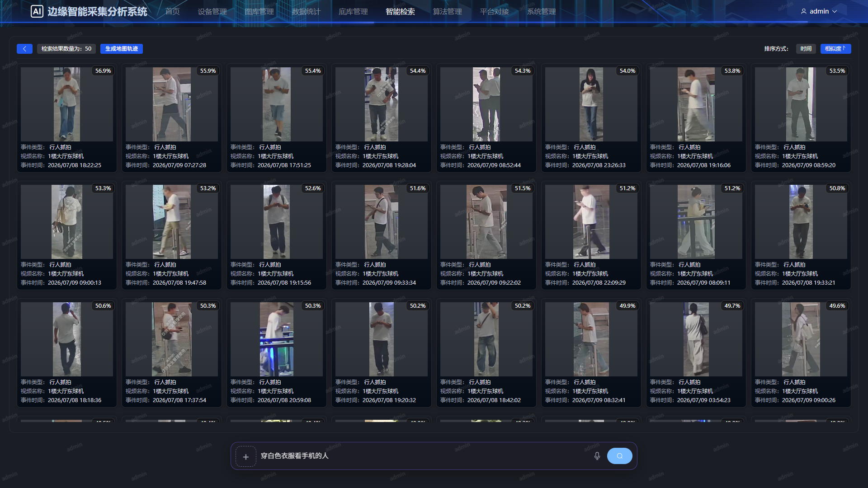Click the timestamp 2026/07/08 17:51:25

tap(284, 165)
